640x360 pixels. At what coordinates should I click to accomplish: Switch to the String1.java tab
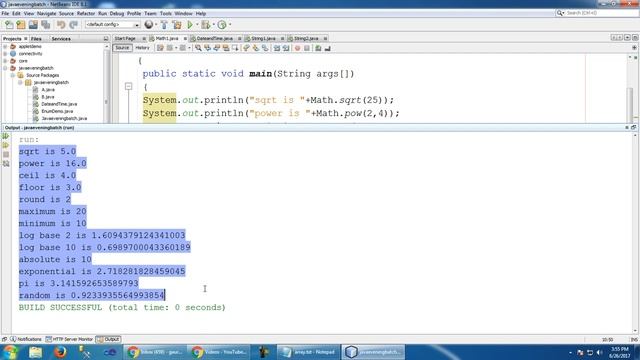click(x=263, y=38)
